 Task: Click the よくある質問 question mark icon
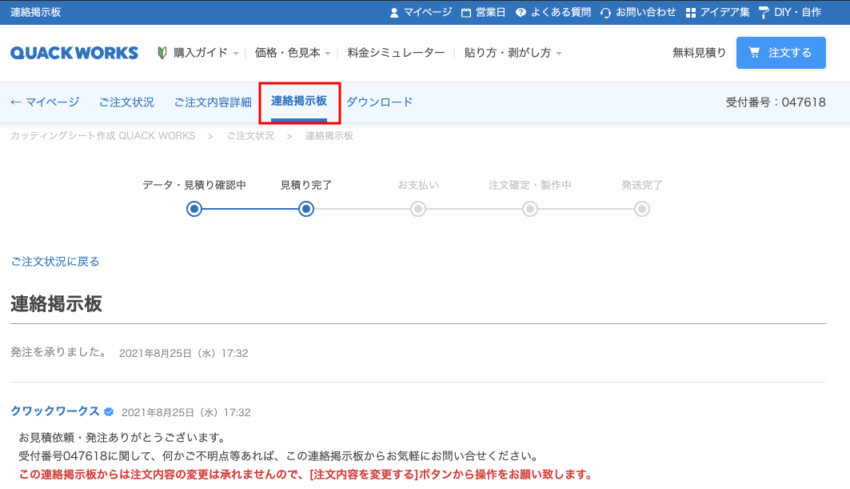[x=526, y=12]
